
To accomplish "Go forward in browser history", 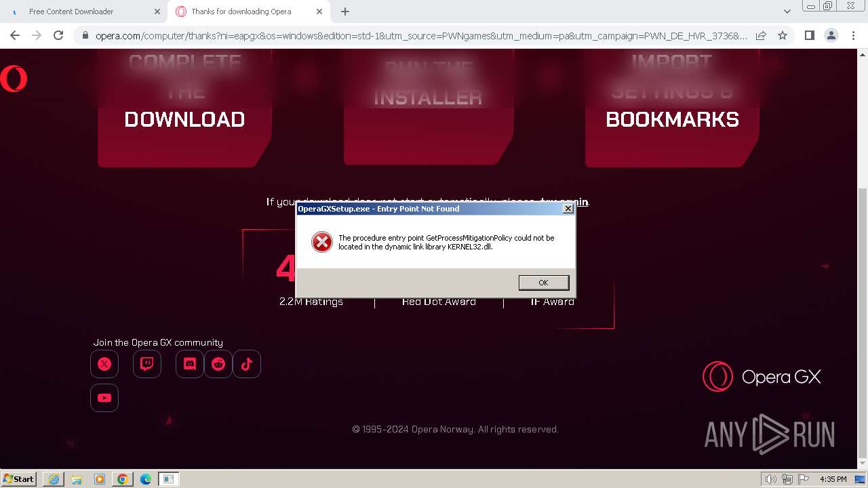I will 37,35.
